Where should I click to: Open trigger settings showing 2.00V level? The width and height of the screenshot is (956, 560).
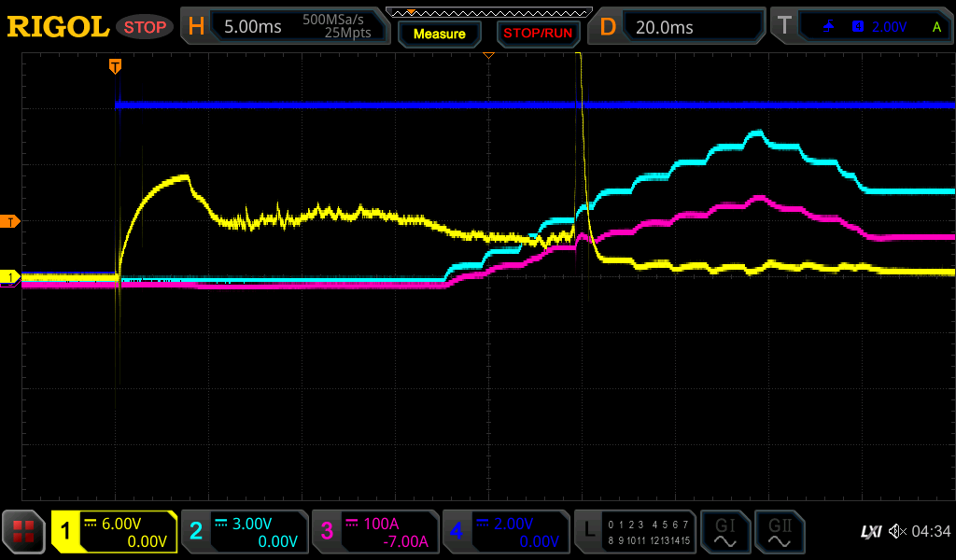pos(861,27)
